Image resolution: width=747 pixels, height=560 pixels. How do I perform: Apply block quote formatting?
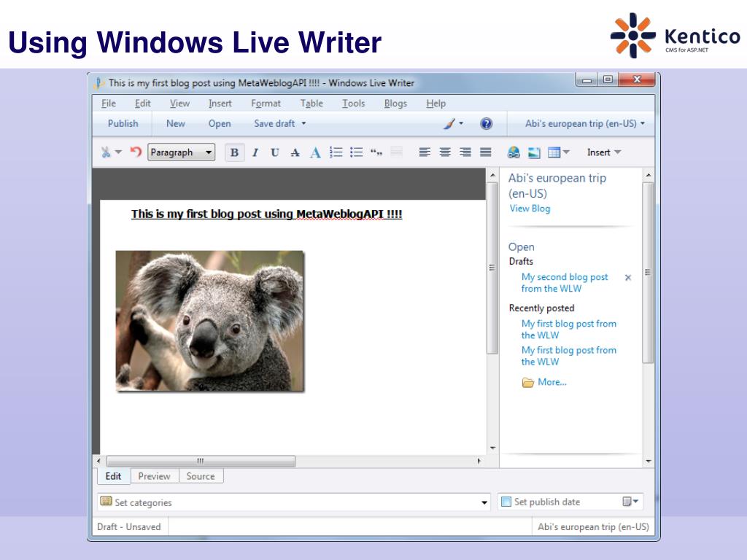pyautogui.click(x=376, y=152)
